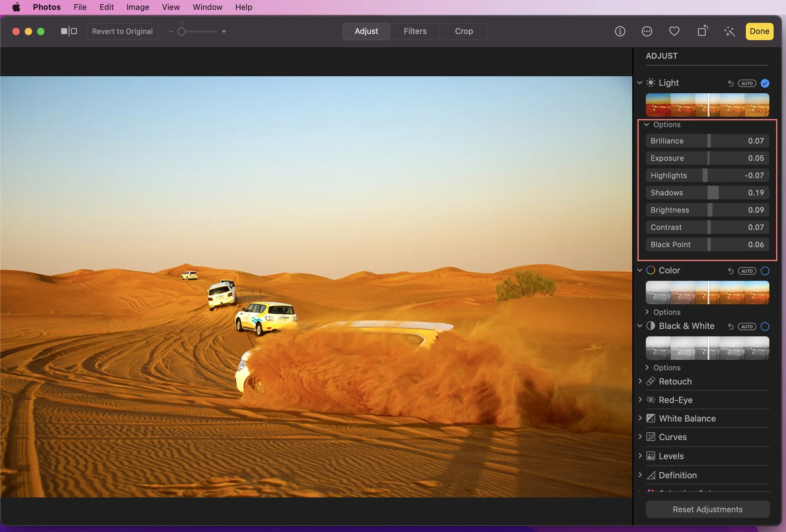Click the Shadows slider
786x532 pixels.
point(707,193)
